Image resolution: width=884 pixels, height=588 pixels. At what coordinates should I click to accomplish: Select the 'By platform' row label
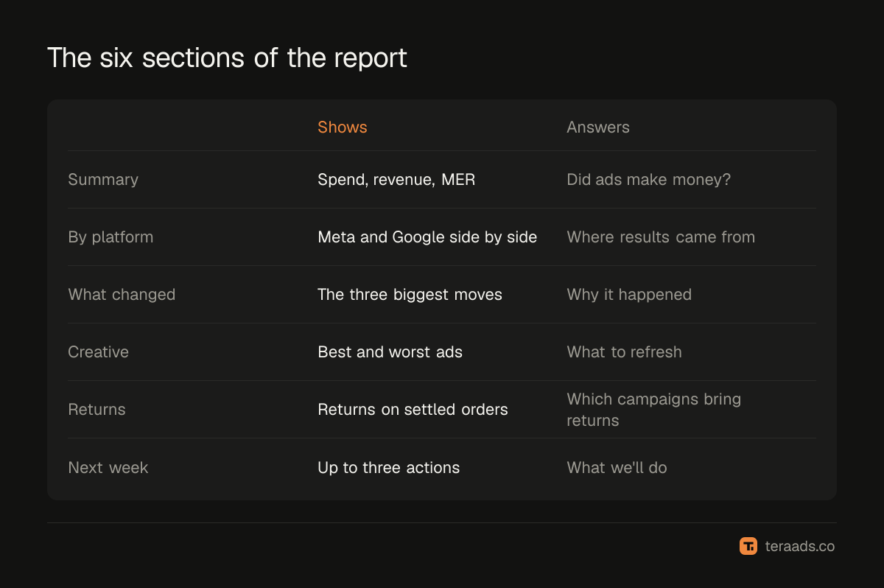coord(110,237)
